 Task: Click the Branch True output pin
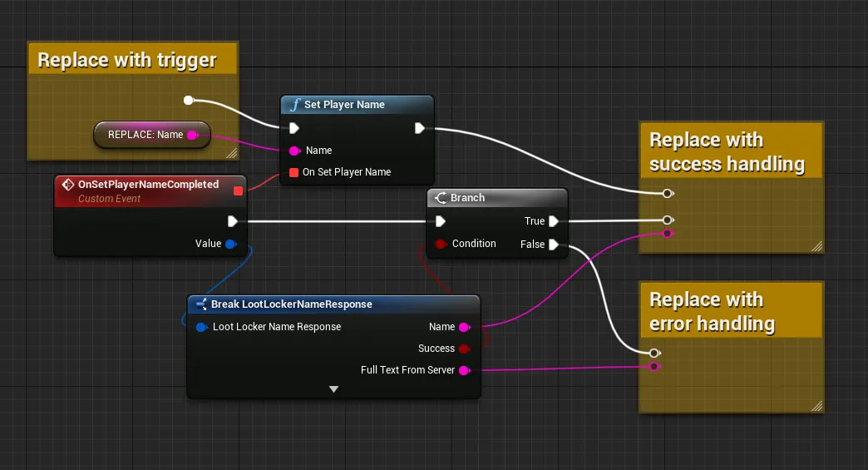[x=553, y=221]
